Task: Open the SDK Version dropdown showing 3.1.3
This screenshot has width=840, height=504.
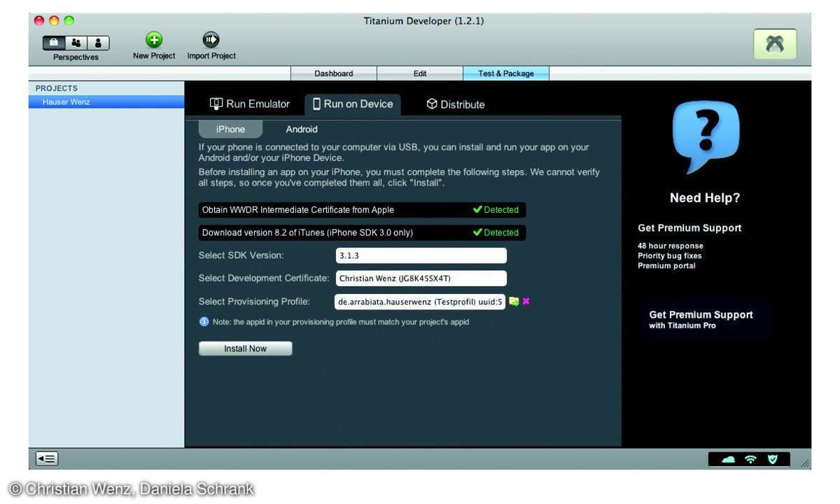Action: (x=421, y=255)
